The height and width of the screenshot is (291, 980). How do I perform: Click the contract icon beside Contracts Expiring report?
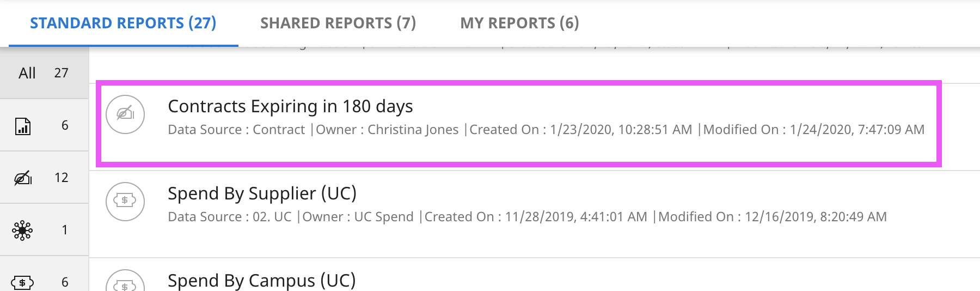click(125, 114)
